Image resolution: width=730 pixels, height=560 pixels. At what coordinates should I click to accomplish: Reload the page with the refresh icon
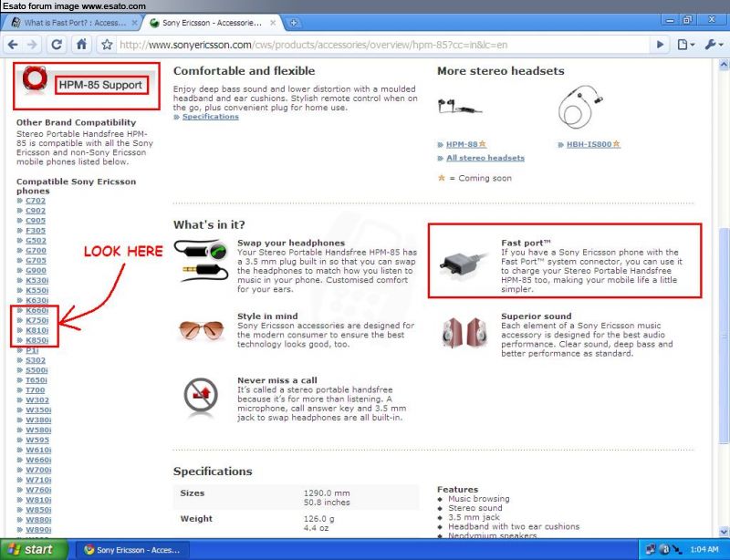57,45
